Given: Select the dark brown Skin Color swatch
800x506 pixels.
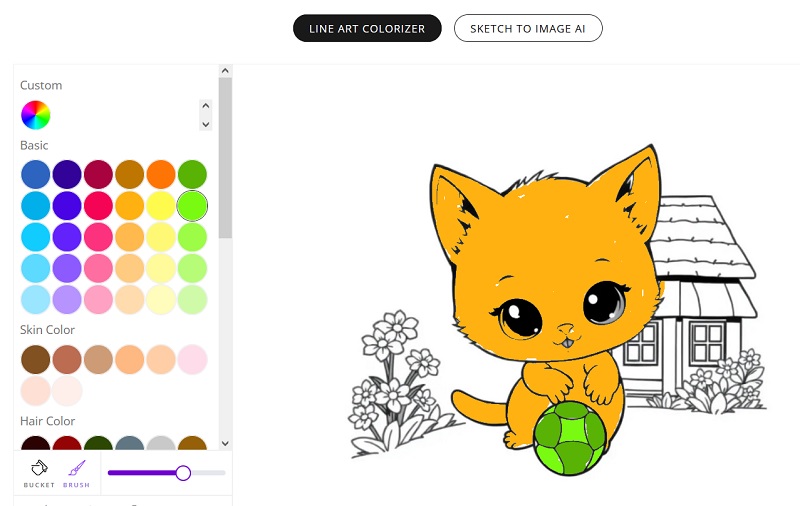Looking at the screenshot, I should click(x=36, y=359).
